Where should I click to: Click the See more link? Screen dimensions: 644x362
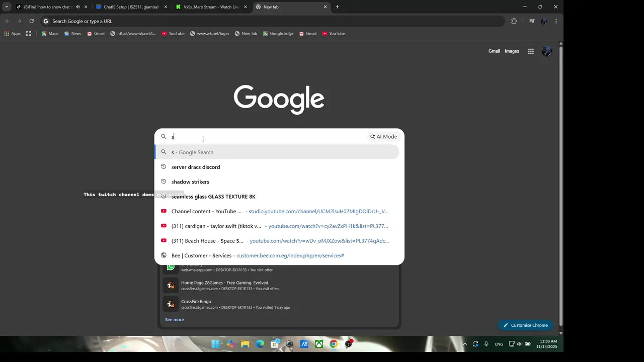click(174, 320)
